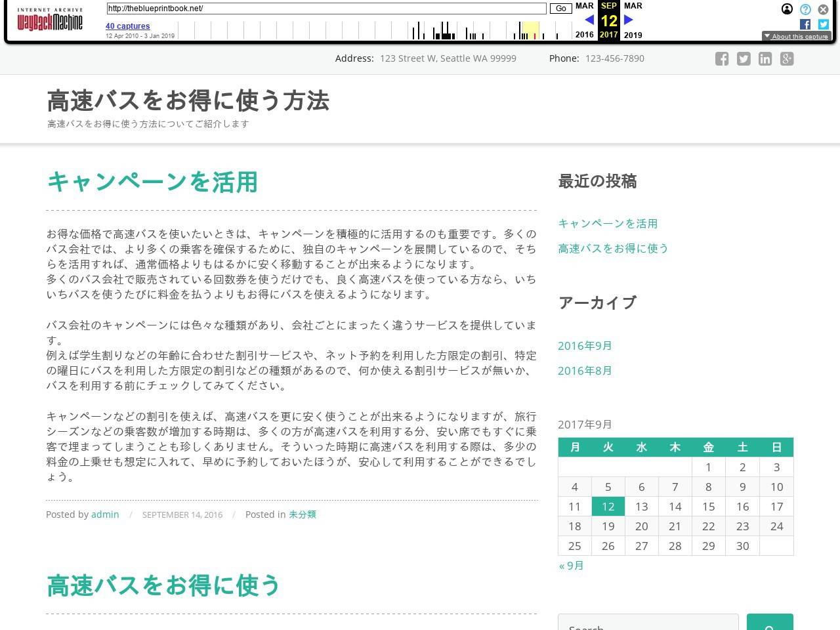Open the 40 captures link
This screenshot has width=840, height=630.
[127, 26]
